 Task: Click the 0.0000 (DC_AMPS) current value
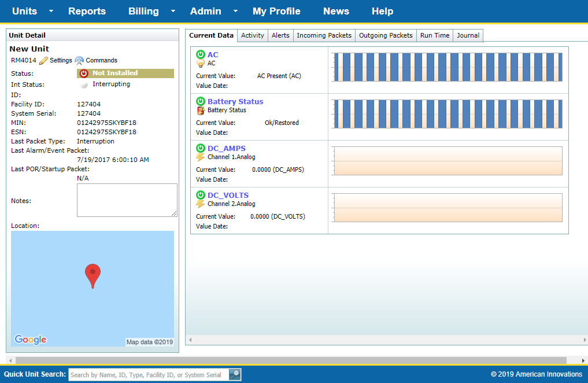(278, 170)
